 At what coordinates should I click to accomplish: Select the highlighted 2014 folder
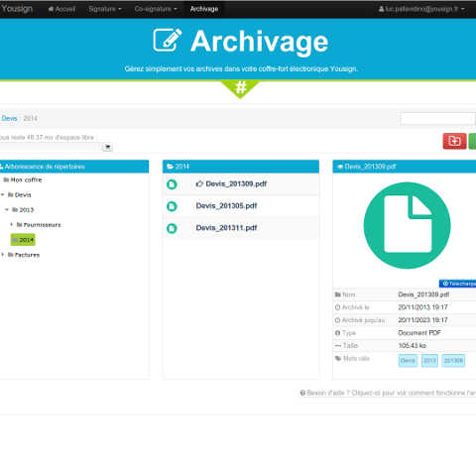[x=23, y=240]
